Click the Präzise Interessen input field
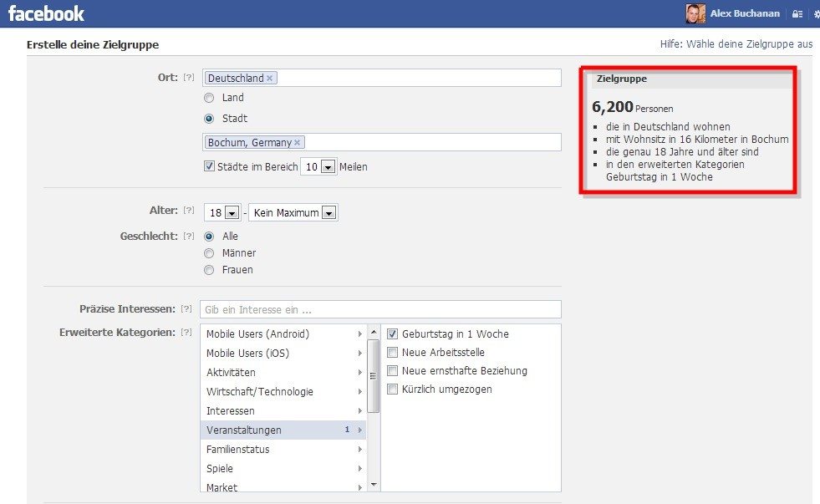Image resolution: width=820 pixels, height=504 pixels. (x=380, y=310)
